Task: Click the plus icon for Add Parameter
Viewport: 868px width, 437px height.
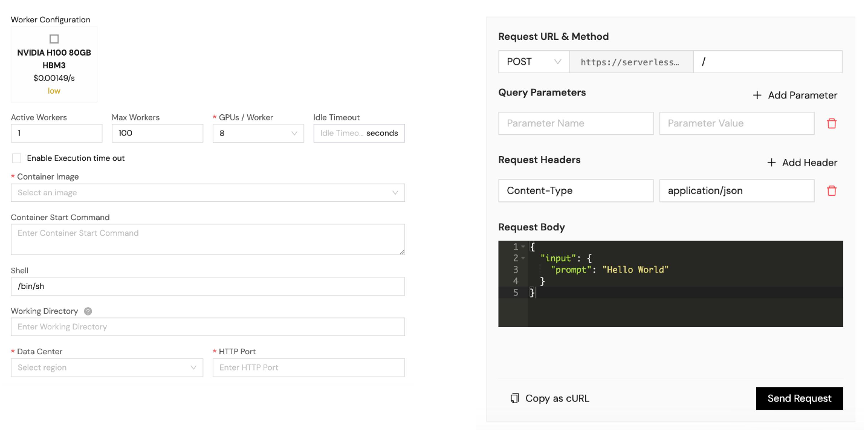Action: point(757,95)
